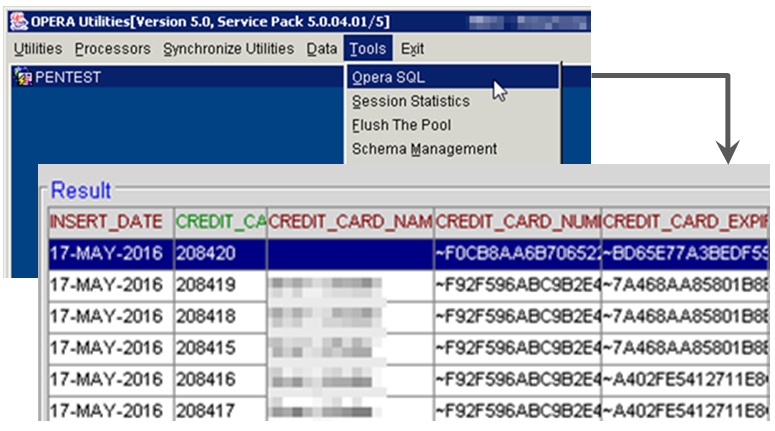The width and height of the screenshot is (775, 431).
Task: Click blurred card name in row 208415
Action: coord(350,348)
